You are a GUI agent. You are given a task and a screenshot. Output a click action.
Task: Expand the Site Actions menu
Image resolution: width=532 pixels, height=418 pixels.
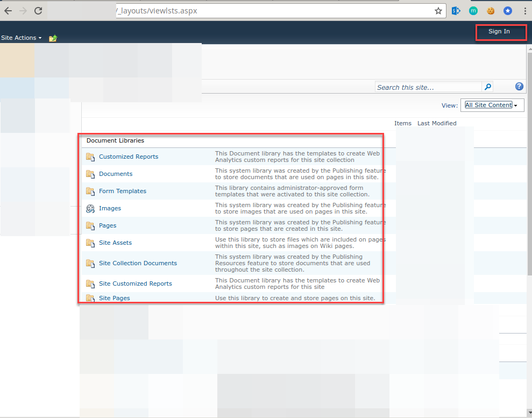coord(20,38)
